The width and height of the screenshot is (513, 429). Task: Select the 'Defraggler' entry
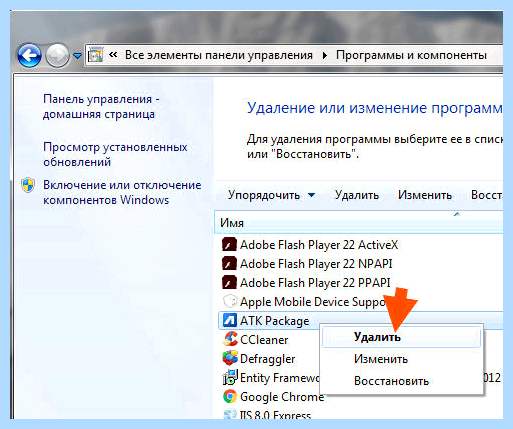[267, 359]
